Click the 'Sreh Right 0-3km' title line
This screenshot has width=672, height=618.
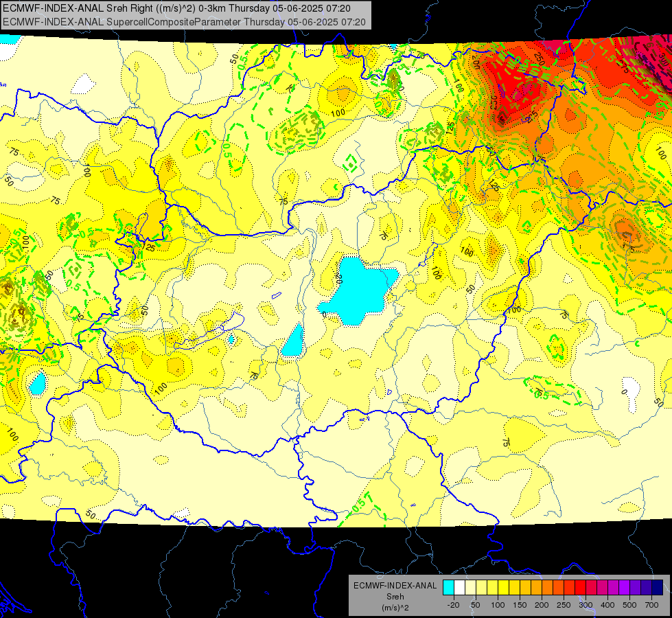pyautogui.click(x=176, y=8)
